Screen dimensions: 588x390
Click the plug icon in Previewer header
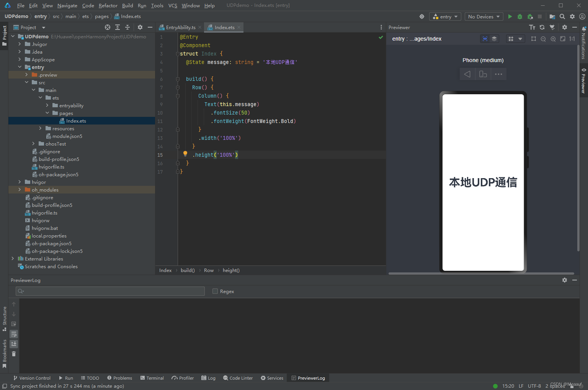coord(552,27)
